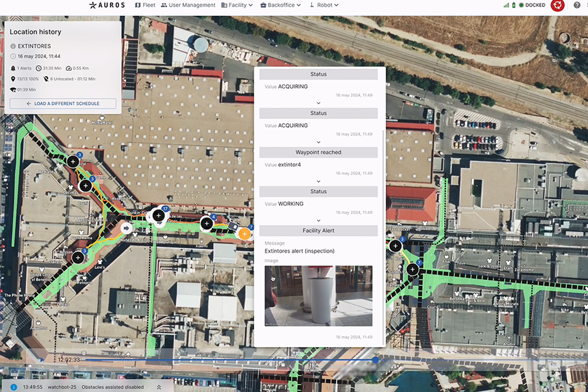Click the red emergency stop icon
This screenshot has height=392, width=588.
(x=557, y=5)
